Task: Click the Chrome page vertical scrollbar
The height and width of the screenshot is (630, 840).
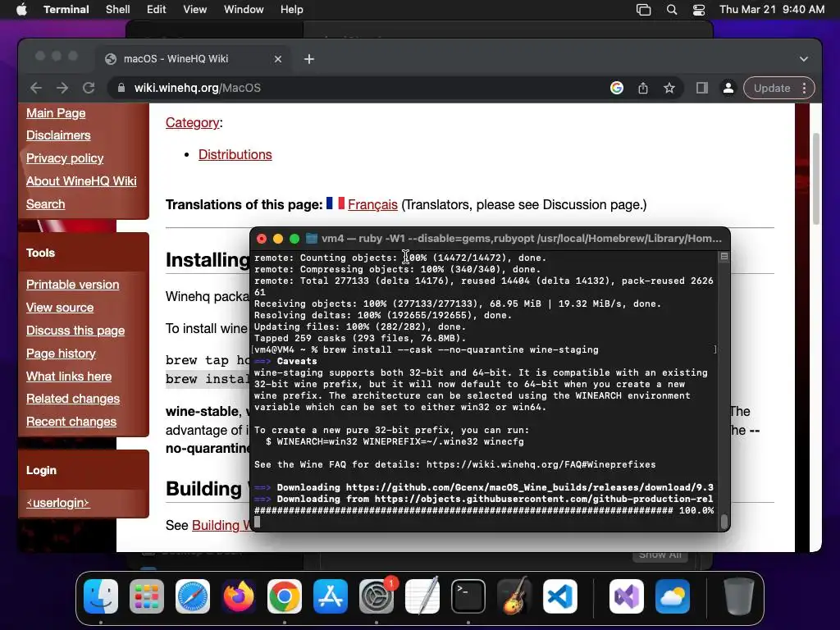Action: pos(816,179)
